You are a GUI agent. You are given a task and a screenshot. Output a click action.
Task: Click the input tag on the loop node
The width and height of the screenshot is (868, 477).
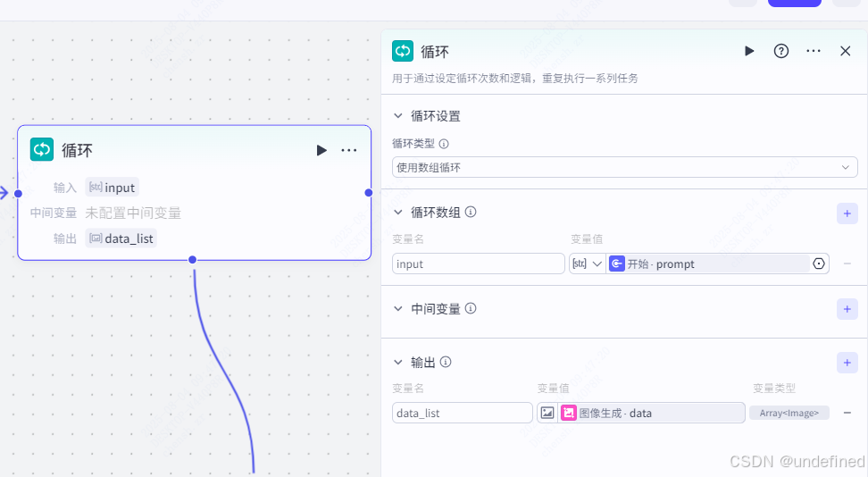point(112,188)
